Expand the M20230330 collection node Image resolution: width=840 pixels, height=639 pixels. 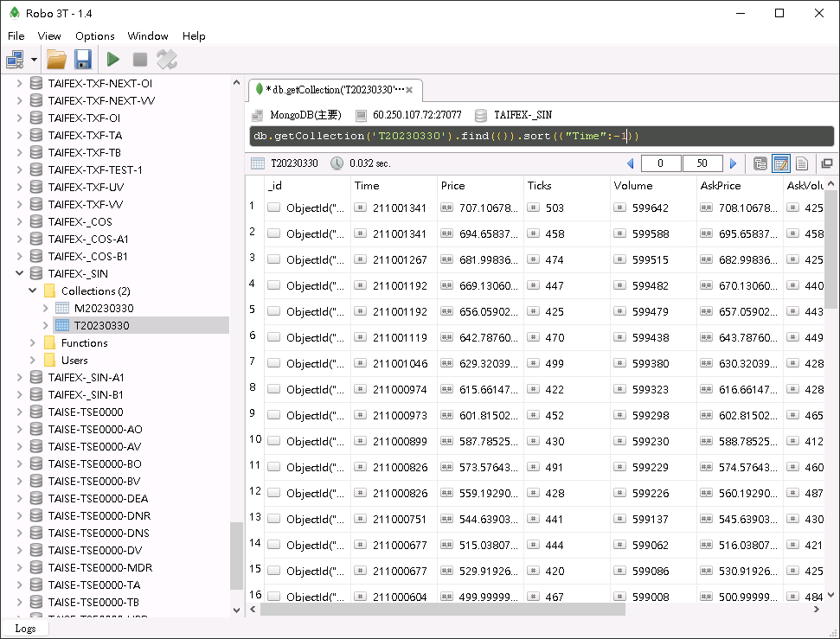[46, 308]
